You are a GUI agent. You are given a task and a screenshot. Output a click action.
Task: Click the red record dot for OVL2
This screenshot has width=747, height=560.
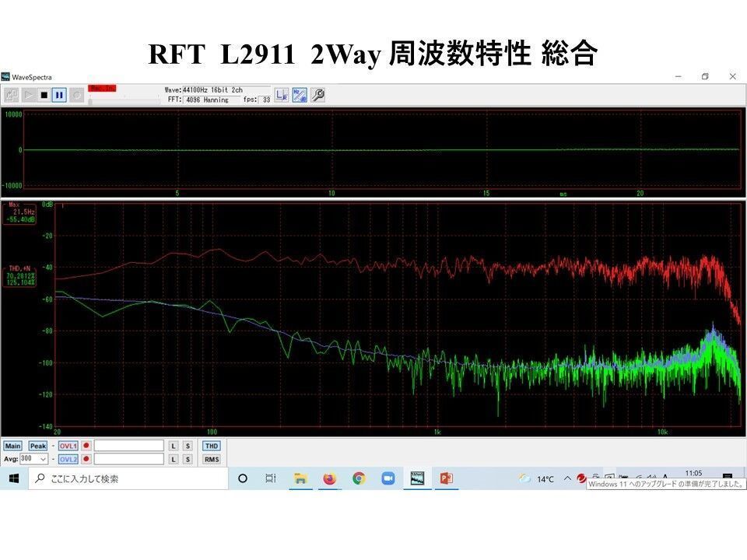click(86, 459)
